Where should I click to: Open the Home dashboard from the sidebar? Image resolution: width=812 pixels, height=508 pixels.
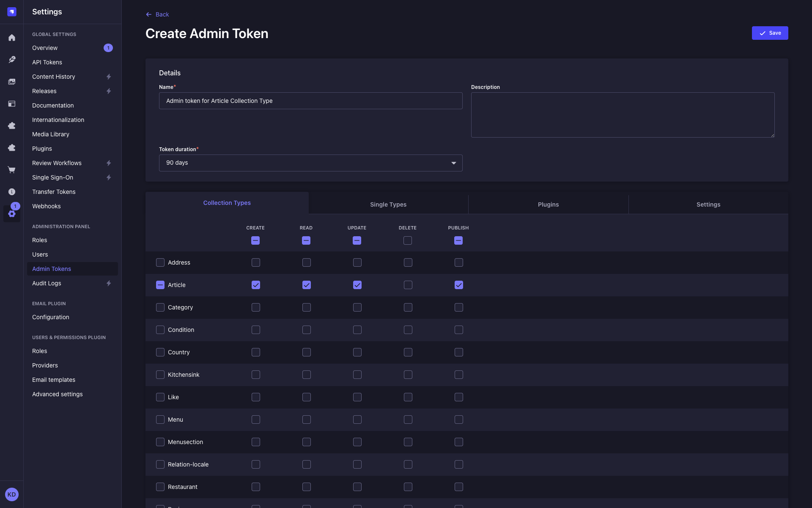[12, 38]
